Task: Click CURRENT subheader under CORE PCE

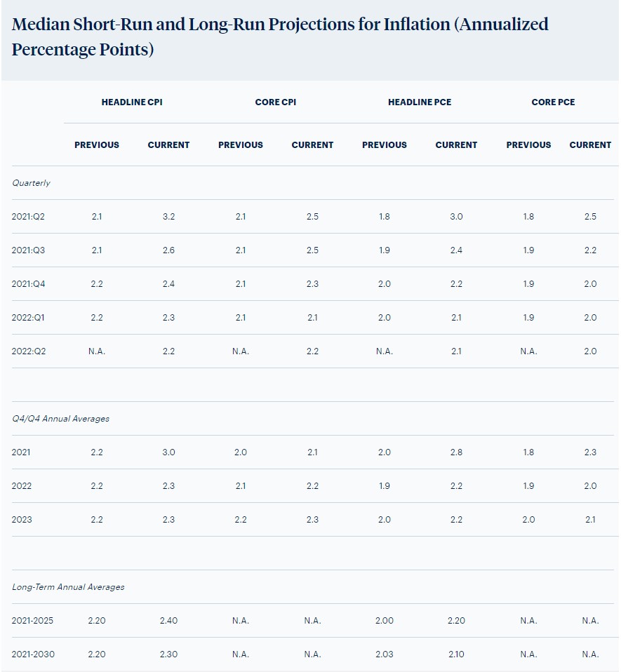Action: point(590,145)
